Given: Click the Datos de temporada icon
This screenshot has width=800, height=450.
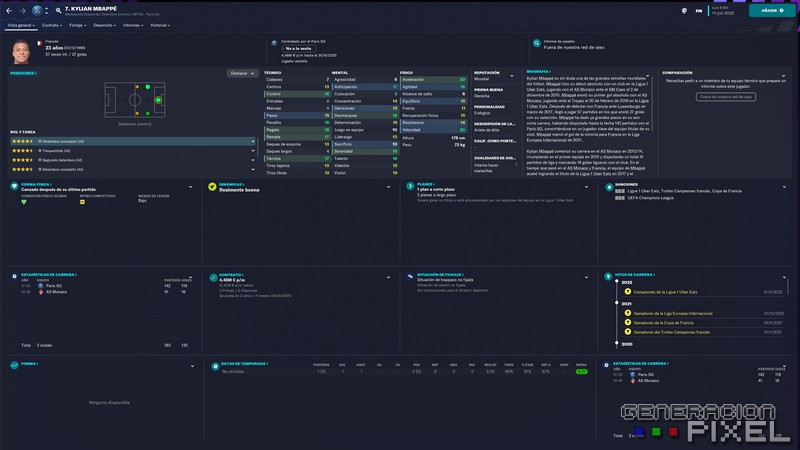Looking at the screenshot, I should point(215,366).
